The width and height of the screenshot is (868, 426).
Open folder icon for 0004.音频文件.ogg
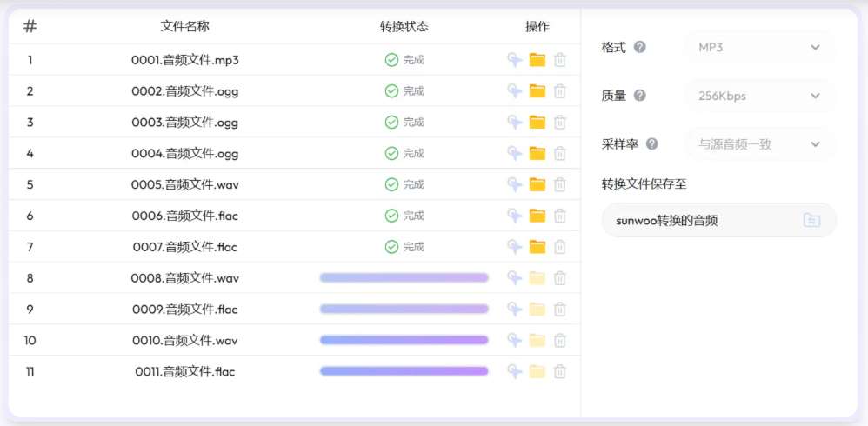(x=537, y=154)
